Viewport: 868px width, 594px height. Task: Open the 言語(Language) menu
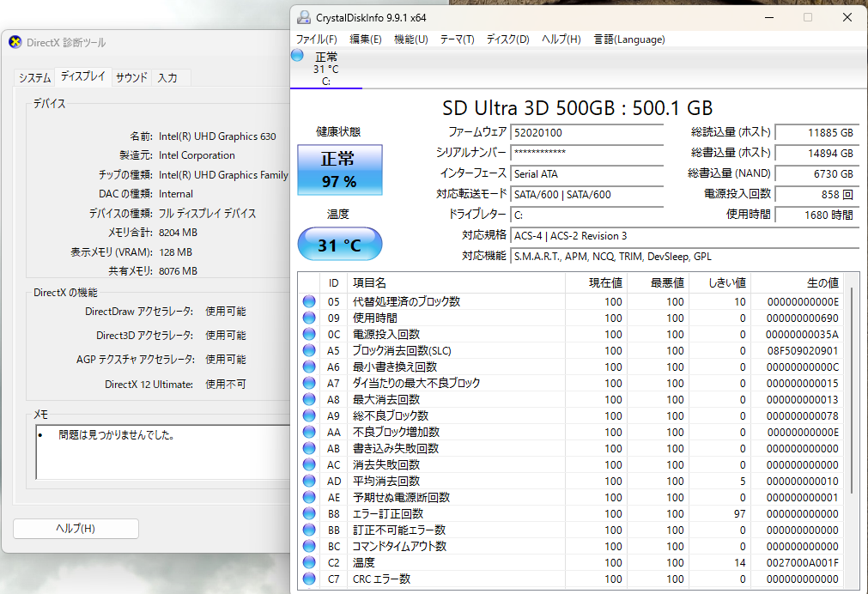tap(629, 39)
